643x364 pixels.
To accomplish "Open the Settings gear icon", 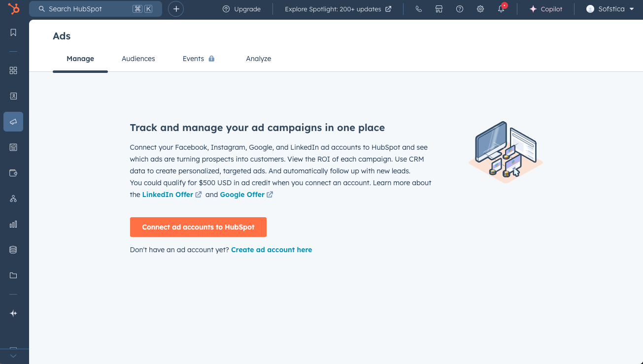I will tap(480, 9).
